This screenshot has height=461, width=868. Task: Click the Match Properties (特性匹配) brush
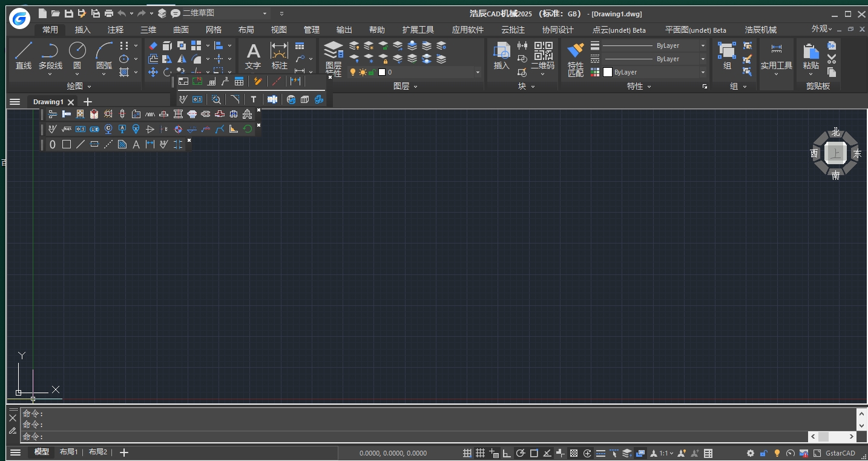576,59
